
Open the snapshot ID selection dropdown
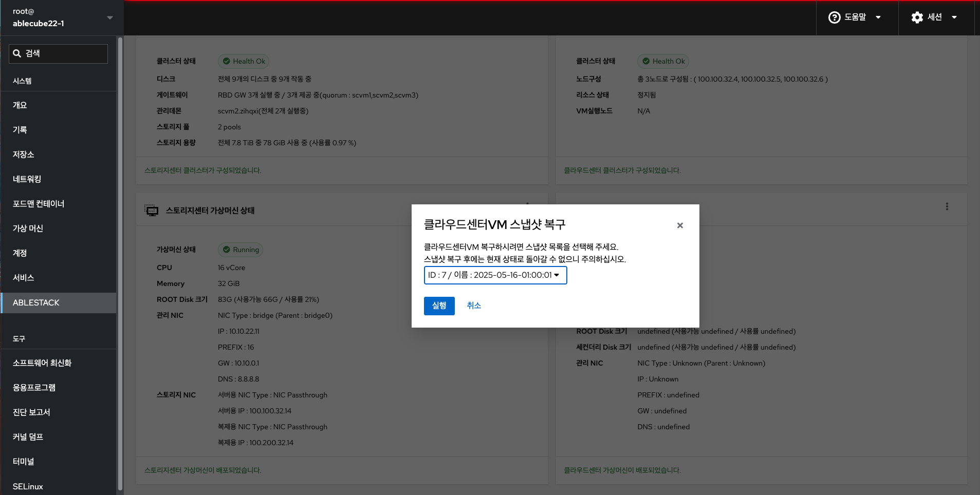[495, 275]
